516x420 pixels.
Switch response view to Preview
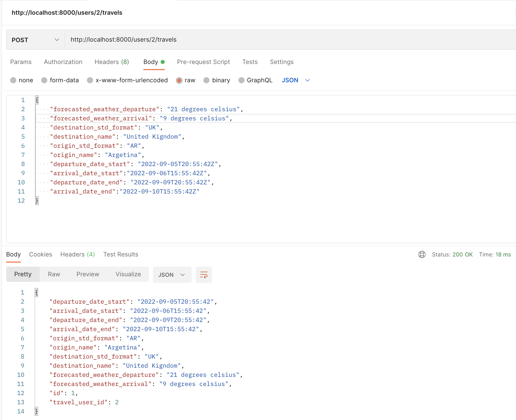88,274
